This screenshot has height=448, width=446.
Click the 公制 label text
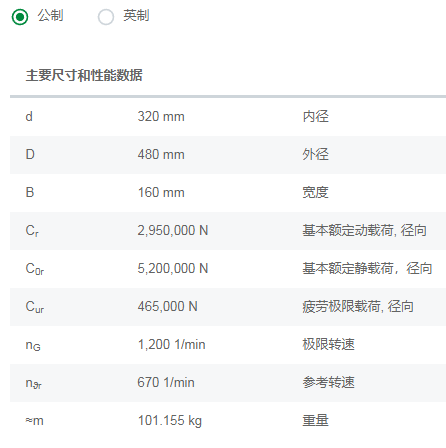click(x=50, y=16)
